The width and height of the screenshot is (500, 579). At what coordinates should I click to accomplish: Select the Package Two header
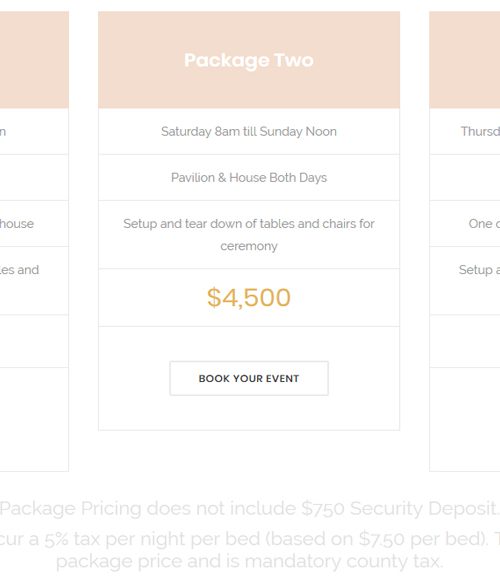(249, 60)
